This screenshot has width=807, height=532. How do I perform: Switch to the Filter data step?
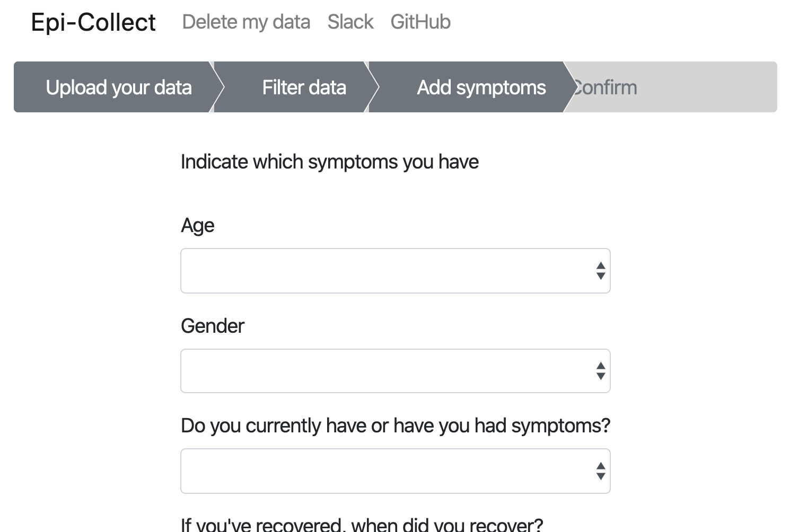[x=304, y=87]
